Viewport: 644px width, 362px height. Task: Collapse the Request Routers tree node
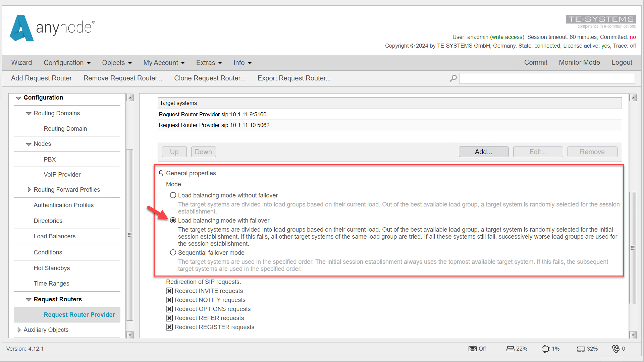coord(29,300)
